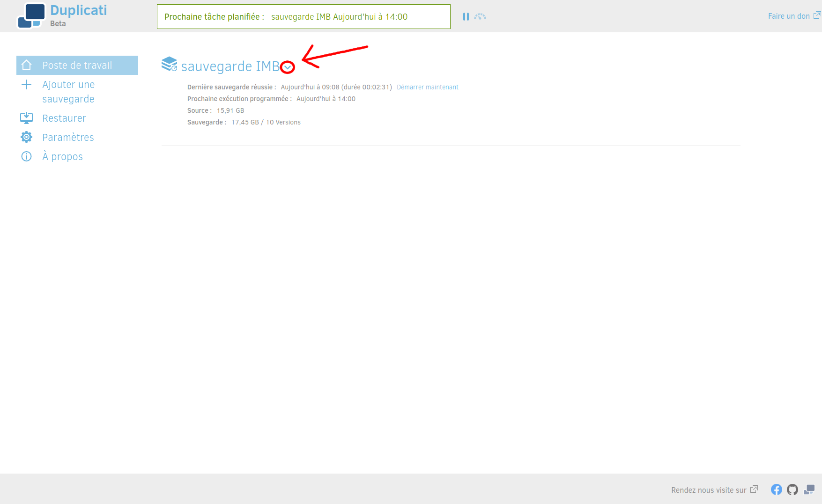Click the scheduled task status box
The width and height of the screenshot is (822, 504).
(x=304, y=17)
